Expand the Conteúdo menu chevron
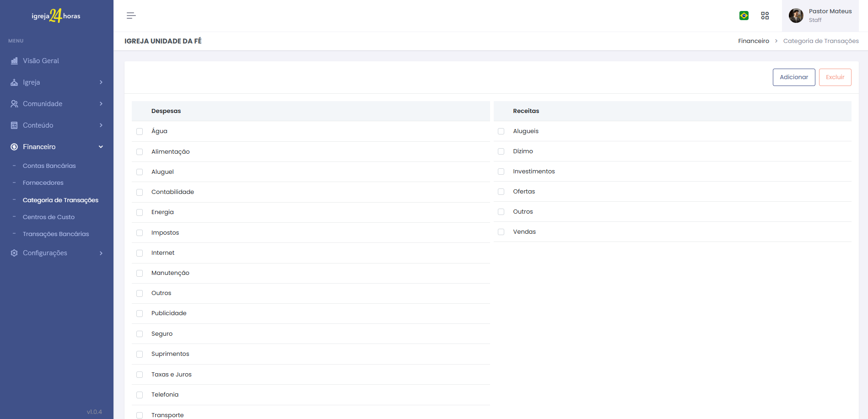The image size is (868, 419). [101, 125]
